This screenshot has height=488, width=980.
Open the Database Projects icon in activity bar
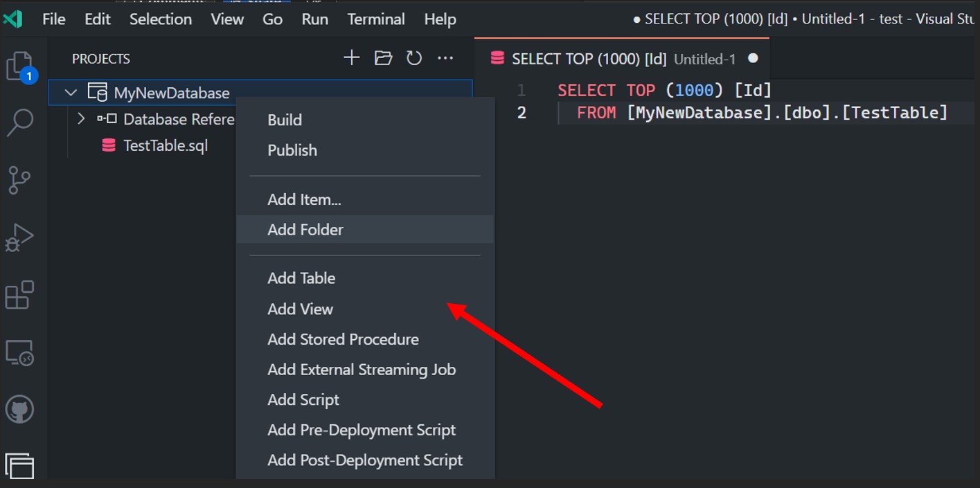click(x=20, y=465)
